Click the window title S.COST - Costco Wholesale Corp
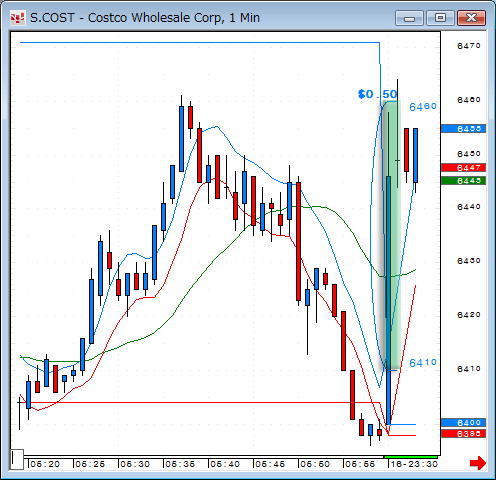This screenshot has height=480, width=496. 145,18
